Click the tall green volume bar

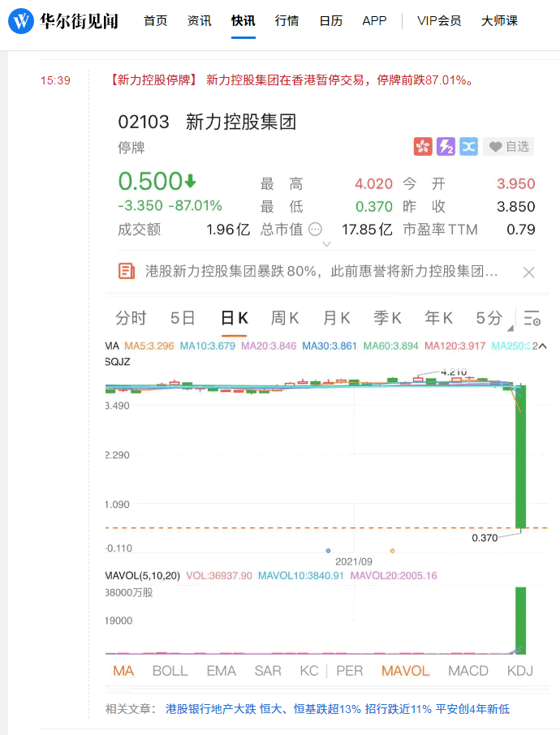tap(520, 620)
